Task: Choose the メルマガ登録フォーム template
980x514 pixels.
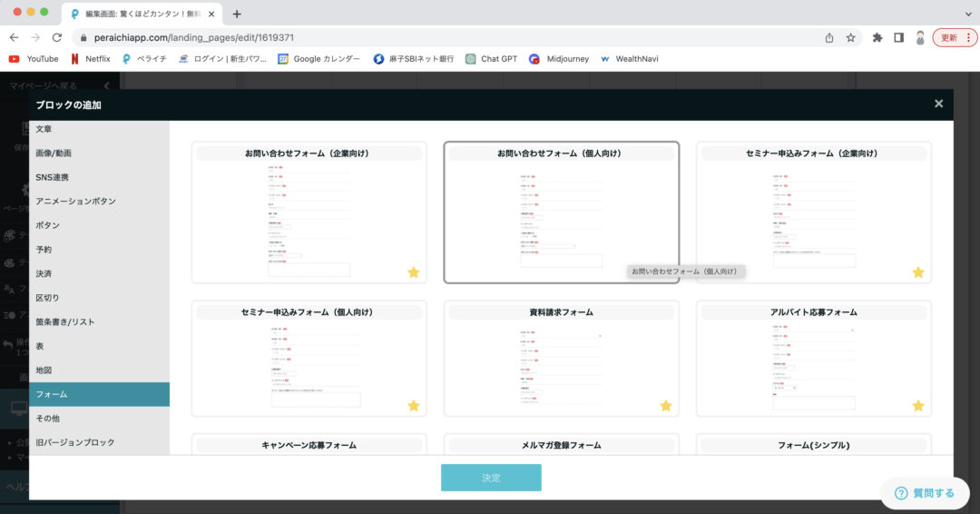Action: point(562,445)
